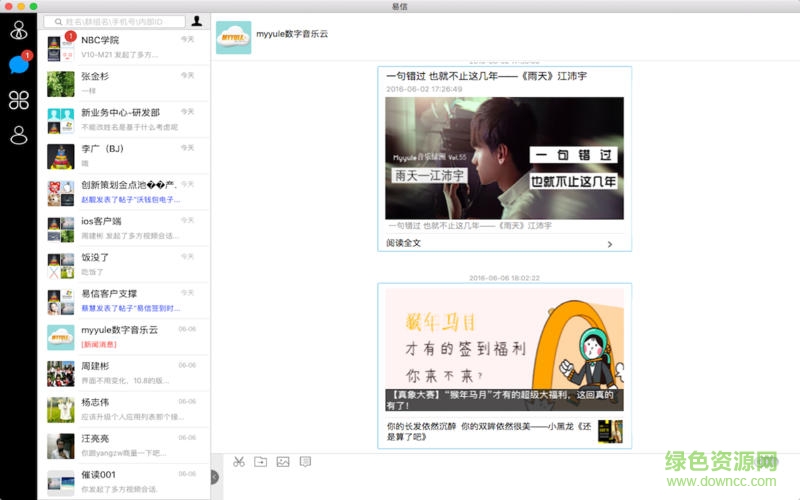Open the chat with 张金杉
Screen dimensions: 800x500
(x=125, y=83)
